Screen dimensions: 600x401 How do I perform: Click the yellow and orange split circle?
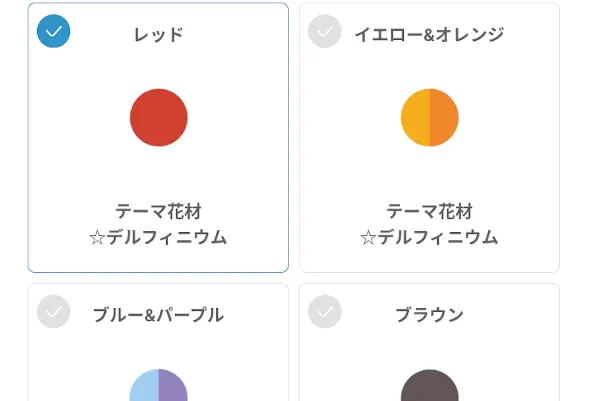click(x=430, y=117)
